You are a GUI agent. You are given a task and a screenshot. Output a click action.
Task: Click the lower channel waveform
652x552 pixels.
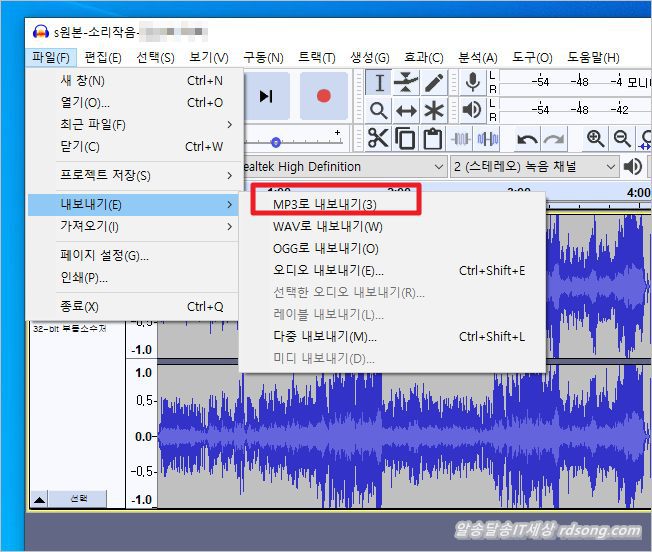pyautogui.click(x=403, y=436)
